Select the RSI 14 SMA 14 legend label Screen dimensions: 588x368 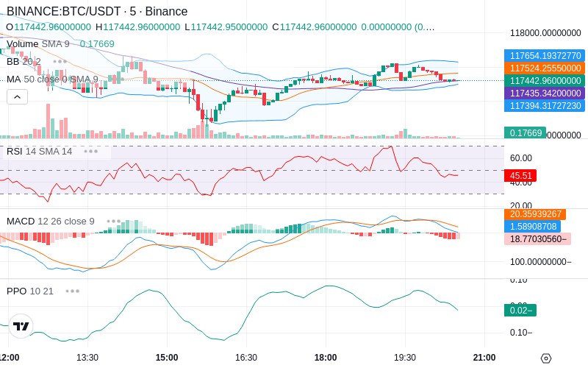(40, 152)
